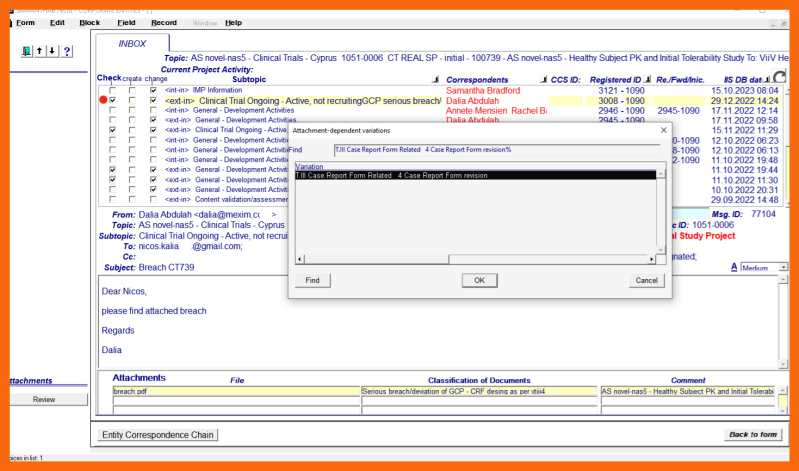Click the underlined A font icon
Screen dimensions: 799x471
[734, 267]
